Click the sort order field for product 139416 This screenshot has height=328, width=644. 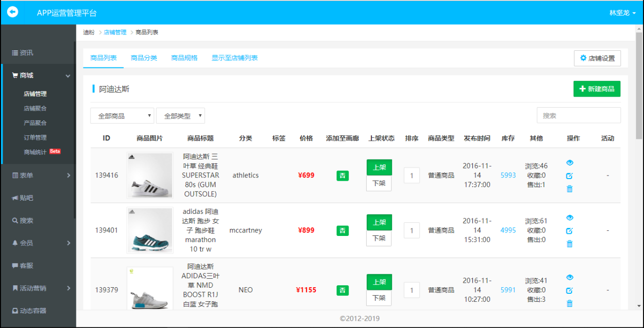pyautogui.click(x=412, y=176)
